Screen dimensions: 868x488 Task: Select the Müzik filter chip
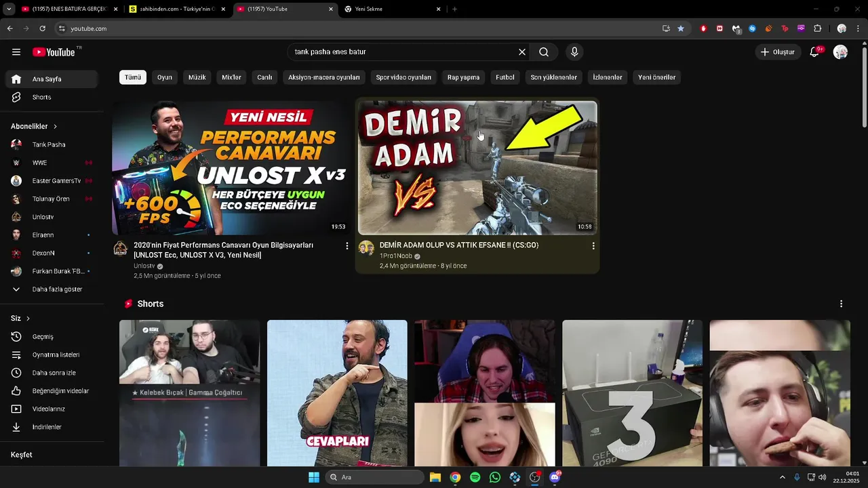pyautogui.click(x=197, y=77)
